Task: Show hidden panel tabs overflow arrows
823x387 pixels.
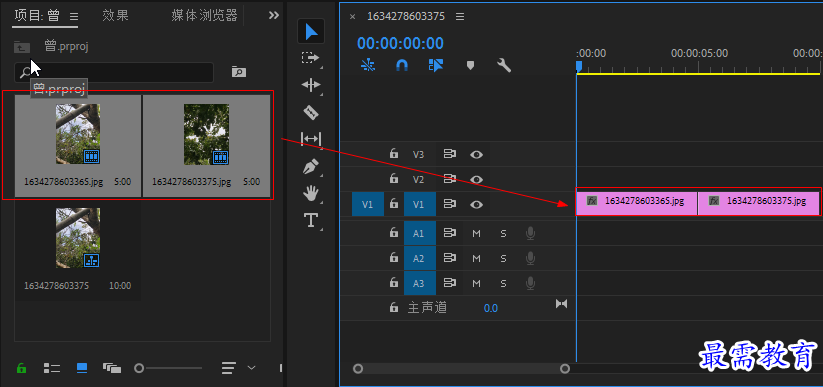Action: coord(273,15)
